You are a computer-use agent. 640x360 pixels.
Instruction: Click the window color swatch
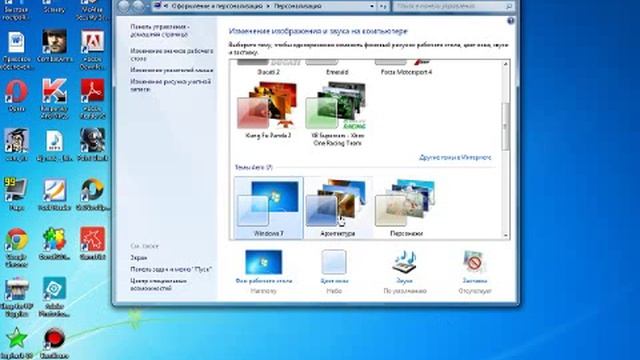[334, 262]
